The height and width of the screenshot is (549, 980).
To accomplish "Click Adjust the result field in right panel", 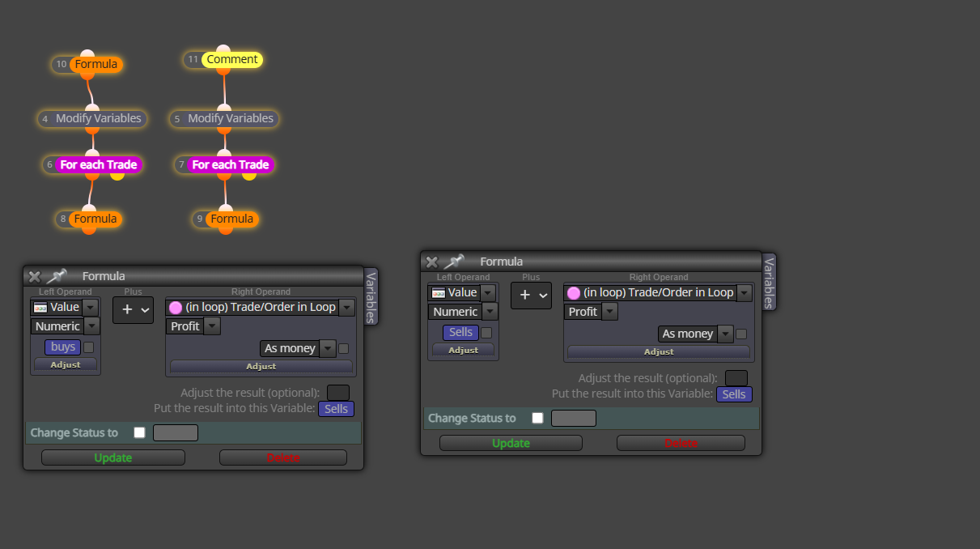I will pos(736,378).
